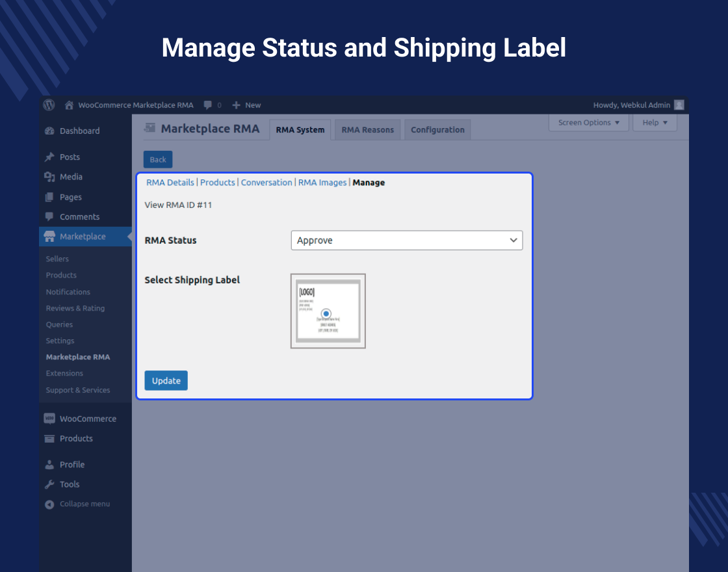
Task: Select the Posts pushpin icon in sidebar
Action: tap(50, 157)
